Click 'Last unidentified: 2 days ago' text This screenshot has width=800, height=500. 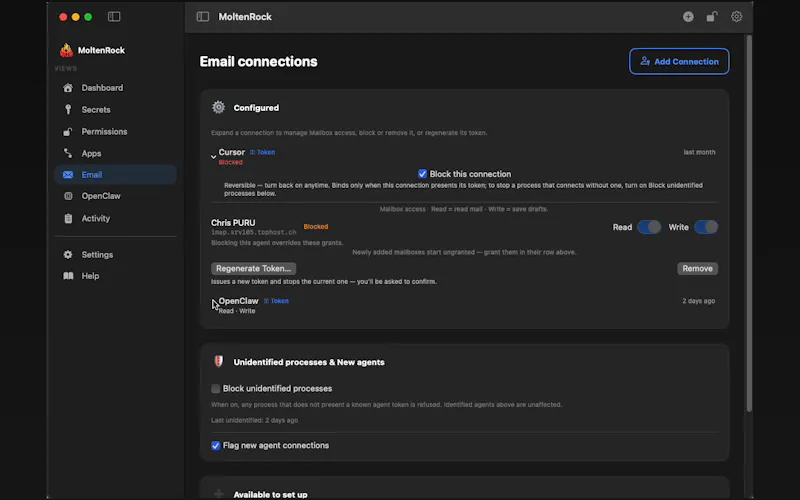pyautogui.click(x=255, y=420)
